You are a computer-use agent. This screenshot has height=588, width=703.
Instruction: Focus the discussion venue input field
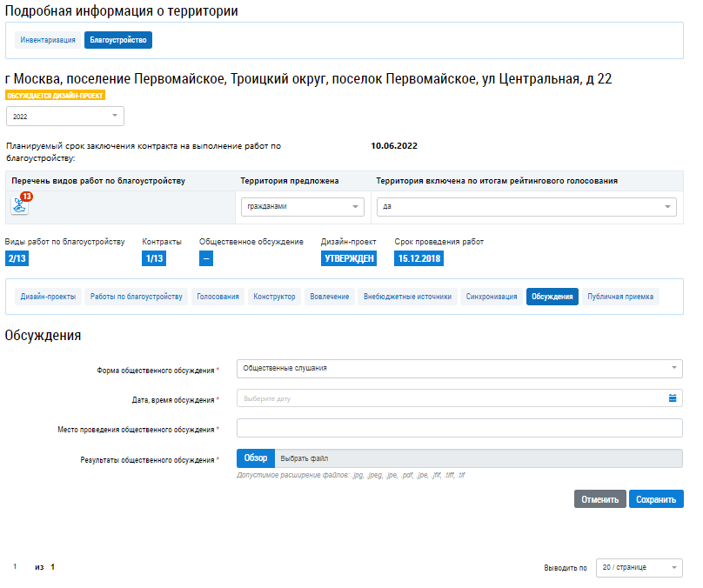tap(459, 429)
